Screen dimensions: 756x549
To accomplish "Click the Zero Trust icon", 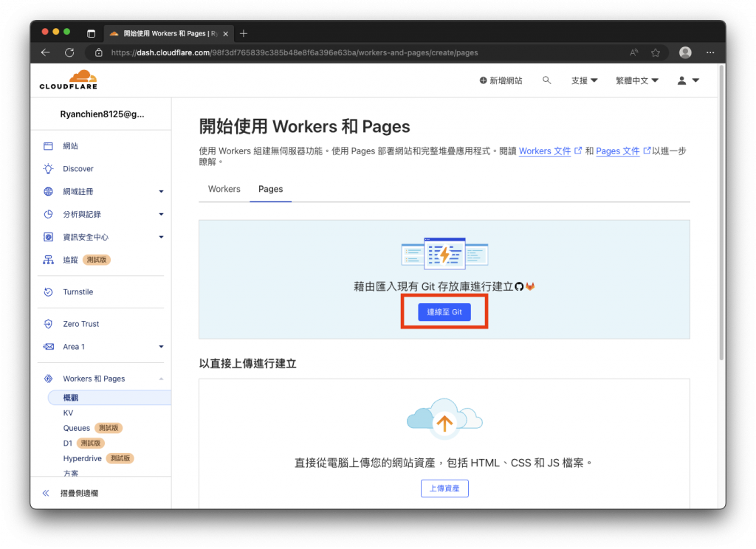I will pyautogui.click(x=48, y=324).
